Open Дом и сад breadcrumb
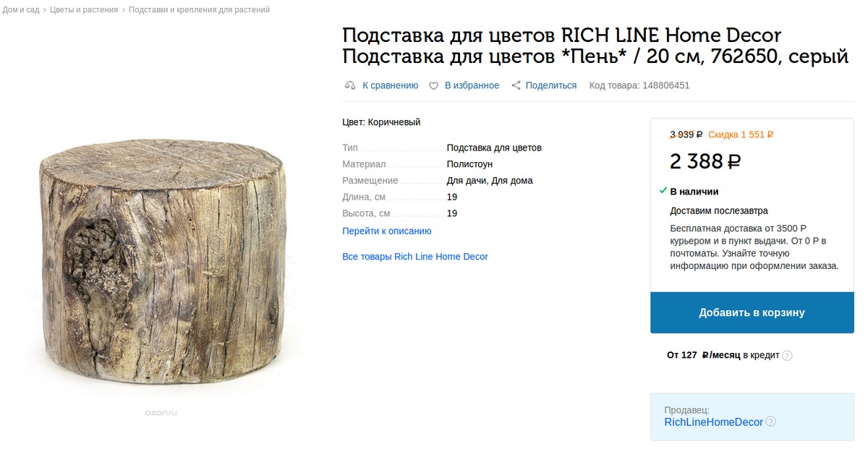868x452 pixels. tap(20, 10)
